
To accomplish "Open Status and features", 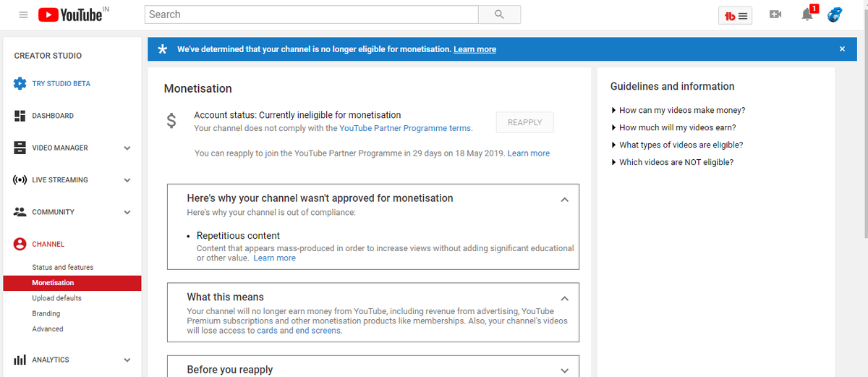I will (x=63, y=267).
